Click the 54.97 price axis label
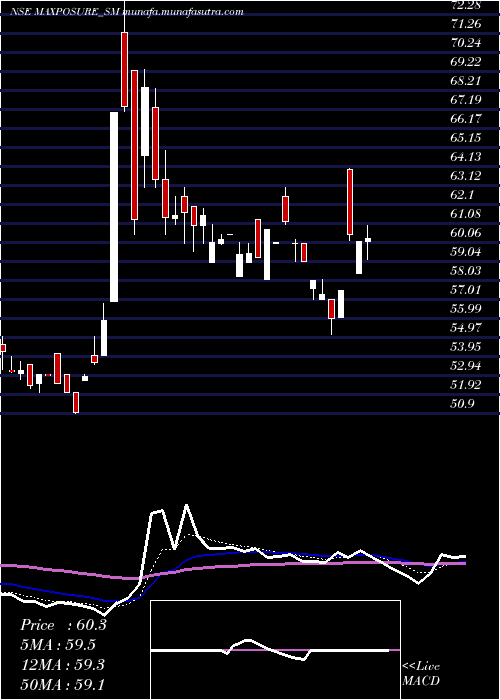The image size is (500, 700). [x=466, y=328]
